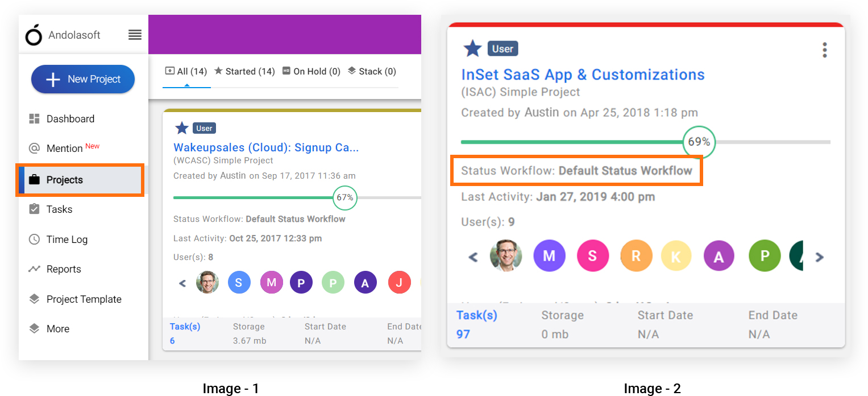Click the light green P avatar
Screen dimensions: 868x396
tap(333, 282)
